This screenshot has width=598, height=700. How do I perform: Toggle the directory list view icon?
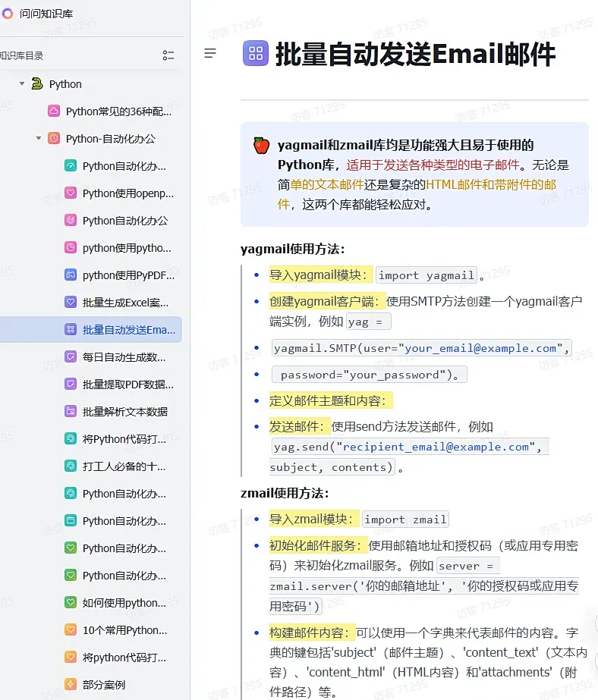(x=168, y=55)
